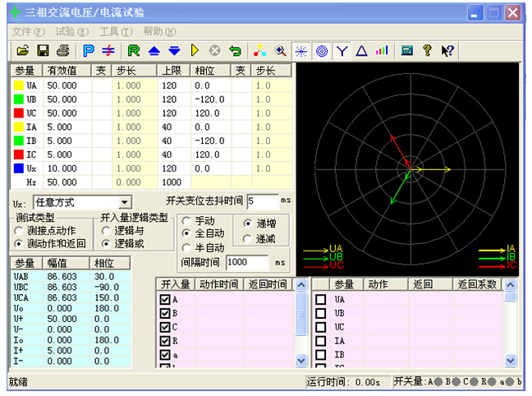Viewport: 532px width, 396px height.
Task: Click the yellow UA color swatch
Action: [x=17, y=85]
